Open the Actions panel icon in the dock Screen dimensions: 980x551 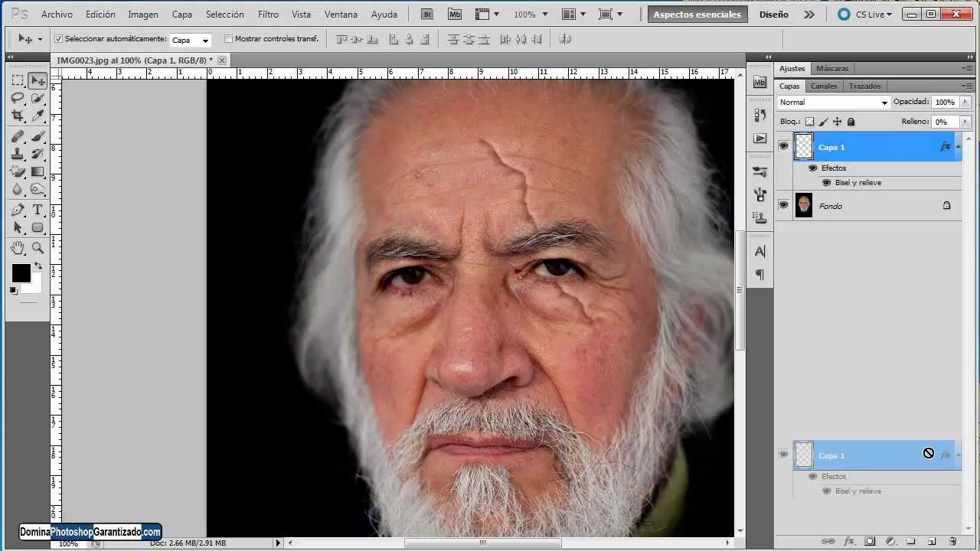click(x=759, y=139)
